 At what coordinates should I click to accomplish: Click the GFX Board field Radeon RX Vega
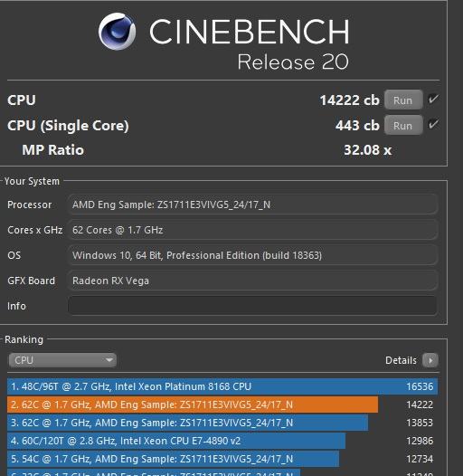click(x=252, y=281)
